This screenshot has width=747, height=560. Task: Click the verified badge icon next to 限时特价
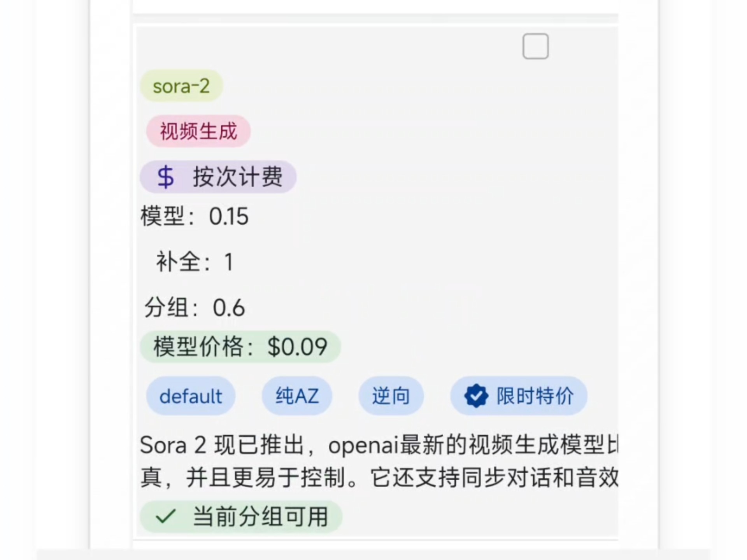coord(476,396)
